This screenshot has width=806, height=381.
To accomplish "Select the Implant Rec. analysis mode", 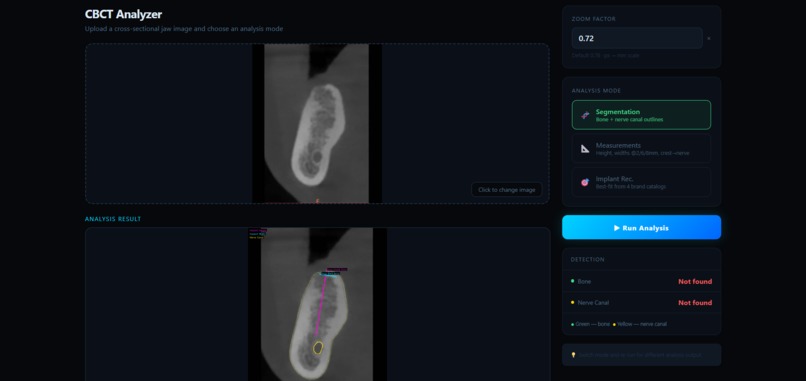I will coord(642,182).
